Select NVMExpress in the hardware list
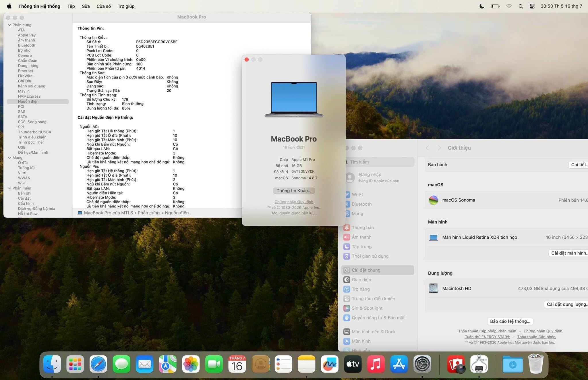This screenshot has height=380, width=588. (29, 97)
